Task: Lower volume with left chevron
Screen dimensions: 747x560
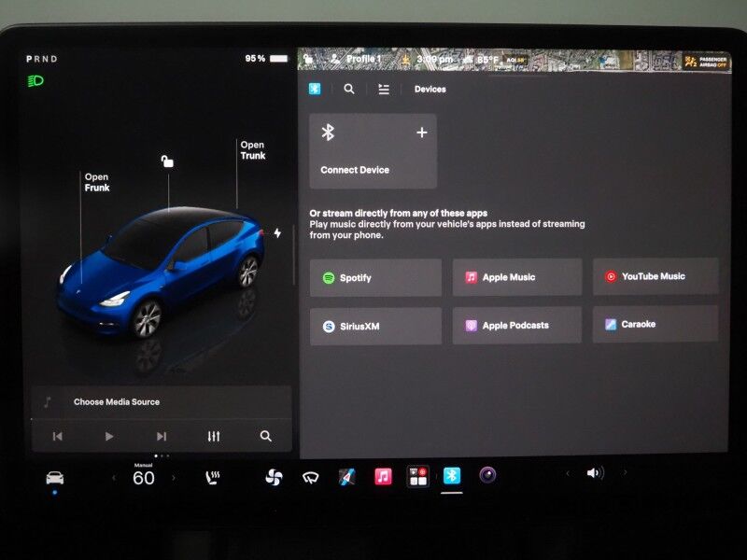Action: pos(568,473)
